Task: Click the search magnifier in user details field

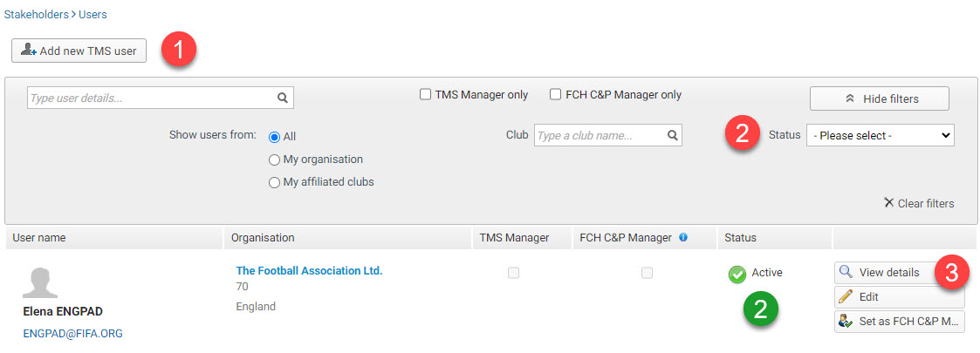Action: (283, 98)
